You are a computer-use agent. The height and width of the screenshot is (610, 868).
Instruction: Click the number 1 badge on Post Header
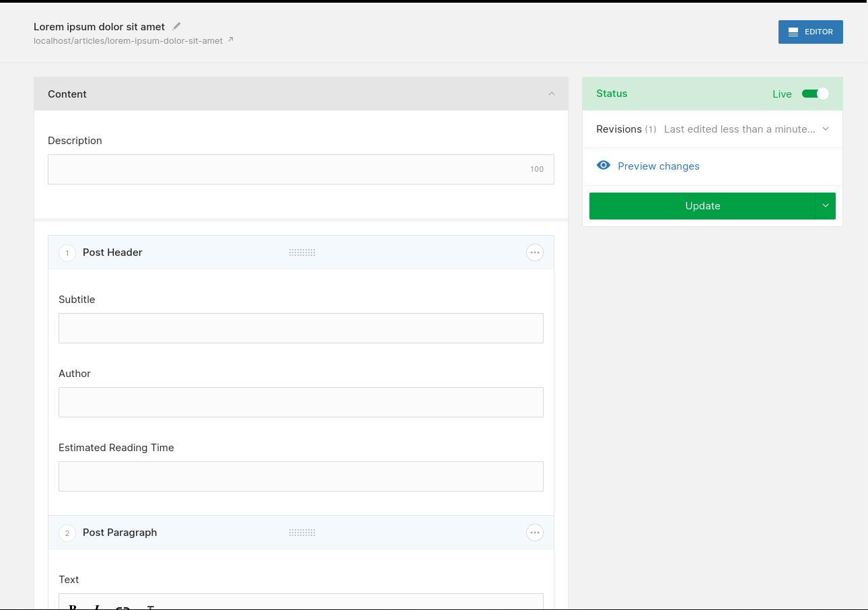67,253
